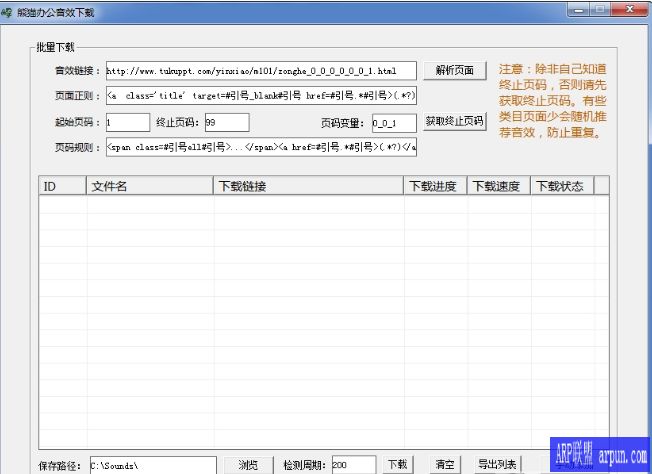Viewport: 652px width, 474px height.
Task: Click the 清空 clear button
Action: click(445, 464)
